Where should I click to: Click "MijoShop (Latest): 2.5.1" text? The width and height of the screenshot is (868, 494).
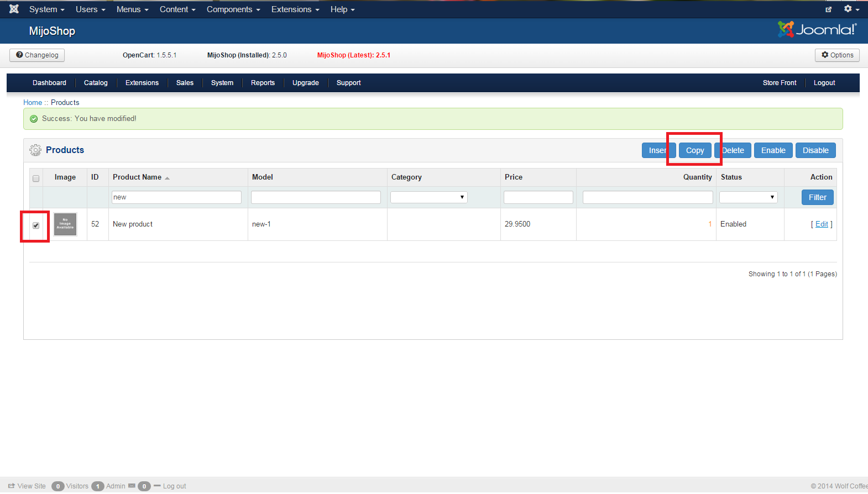tap(354, 55)
